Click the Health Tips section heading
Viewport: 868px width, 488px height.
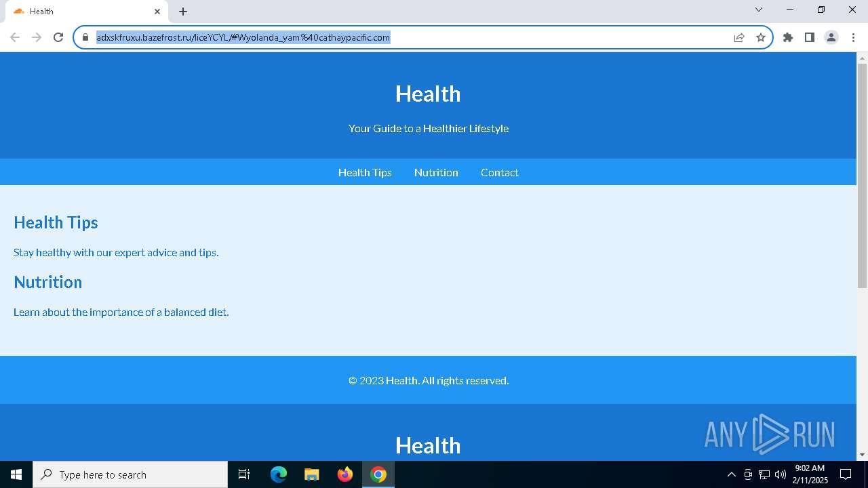coord(56,222)
